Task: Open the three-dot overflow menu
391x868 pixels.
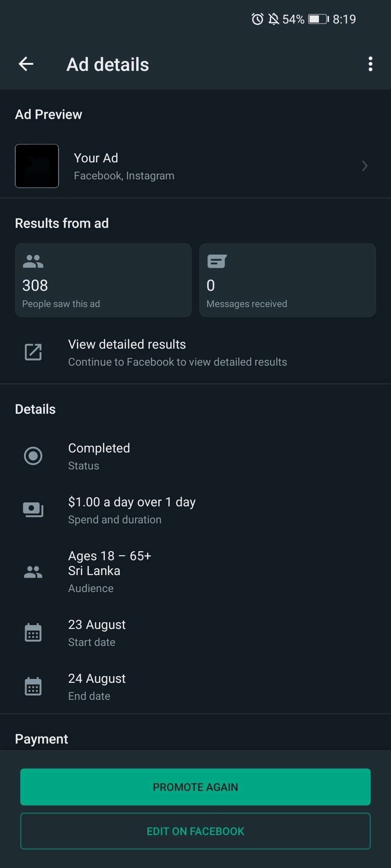Action: [370, 64]
